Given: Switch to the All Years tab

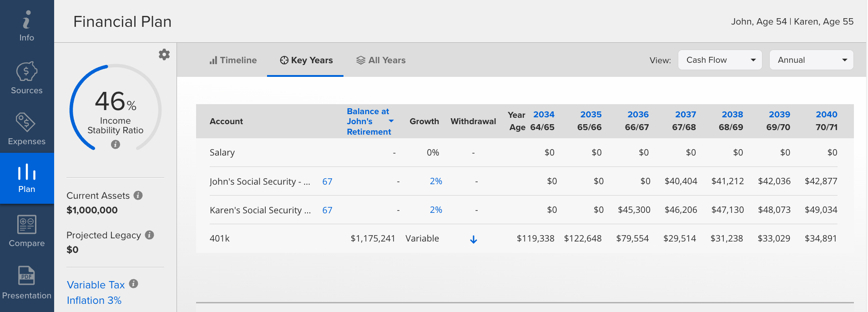Looking at the screenshot, I should click(381, 60).
